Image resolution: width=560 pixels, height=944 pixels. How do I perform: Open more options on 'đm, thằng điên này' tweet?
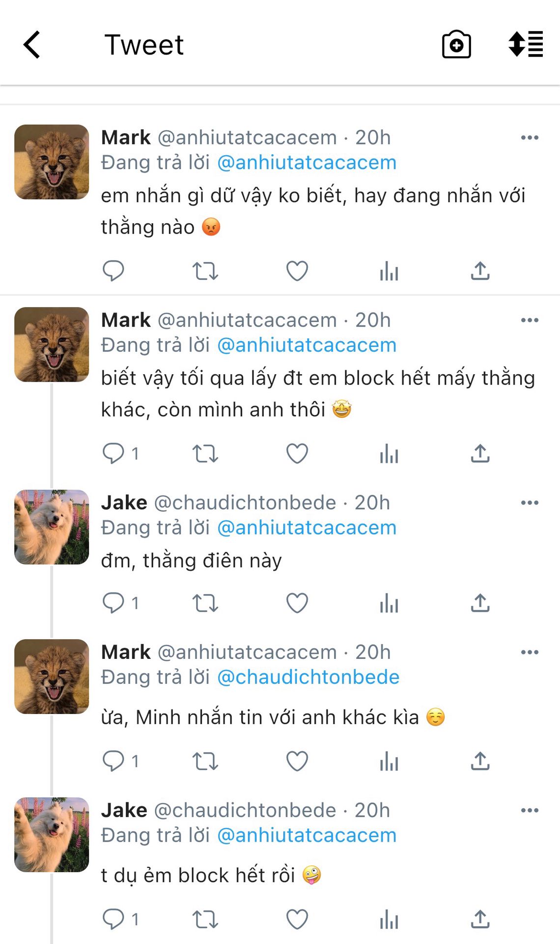(x=530, y=502)
